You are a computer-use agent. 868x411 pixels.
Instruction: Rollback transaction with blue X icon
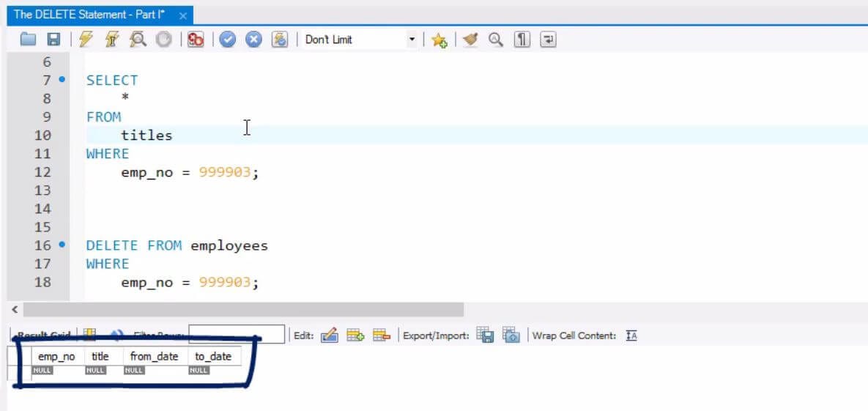point(253,40)
